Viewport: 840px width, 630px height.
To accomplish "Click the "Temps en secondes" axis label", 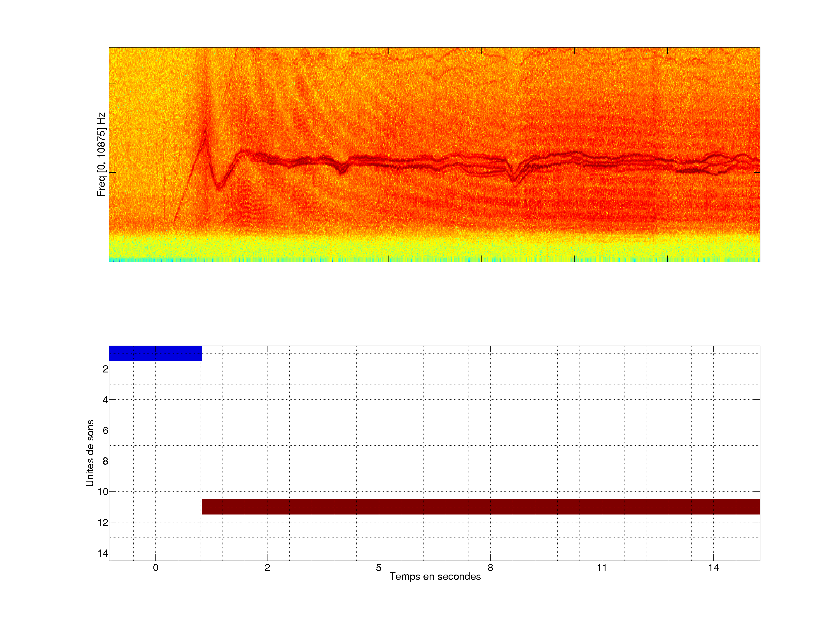I will pyautogui.click(x=435, y=576).
